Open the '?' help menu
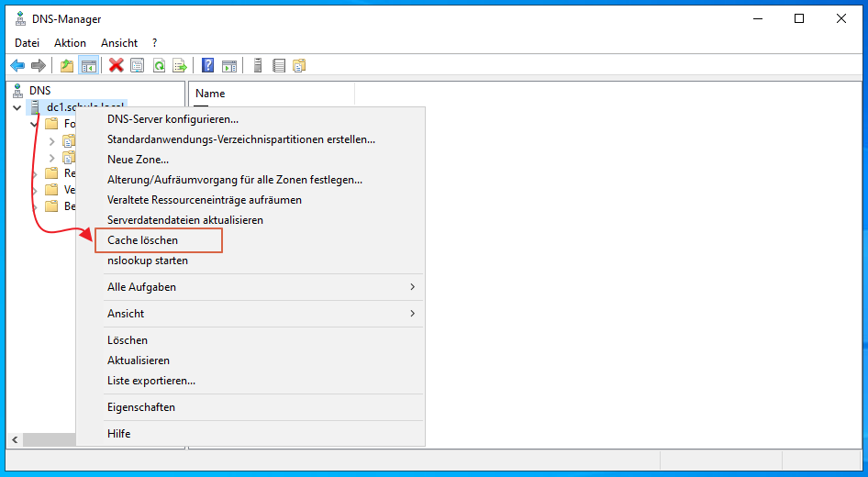 154,42
